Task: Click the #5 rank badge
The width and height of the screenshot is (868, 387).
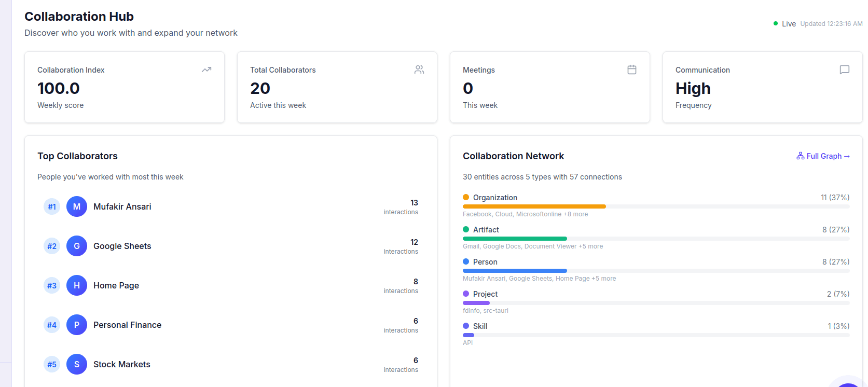Action: pos(52,364)
